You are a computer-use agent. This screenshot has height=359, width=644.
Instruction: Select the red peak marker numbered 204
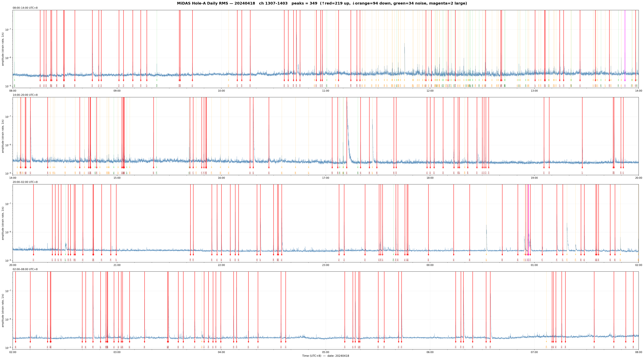pyautogui.click(x=443, y=167)
